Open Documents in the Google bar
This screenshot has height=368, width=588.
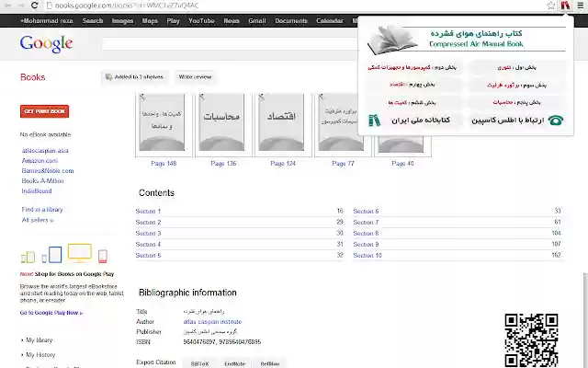291,21
